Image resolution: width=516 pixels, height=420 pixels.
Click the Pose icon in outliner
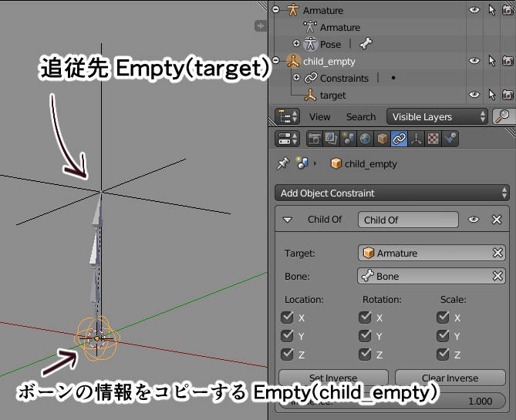[310, 44]
